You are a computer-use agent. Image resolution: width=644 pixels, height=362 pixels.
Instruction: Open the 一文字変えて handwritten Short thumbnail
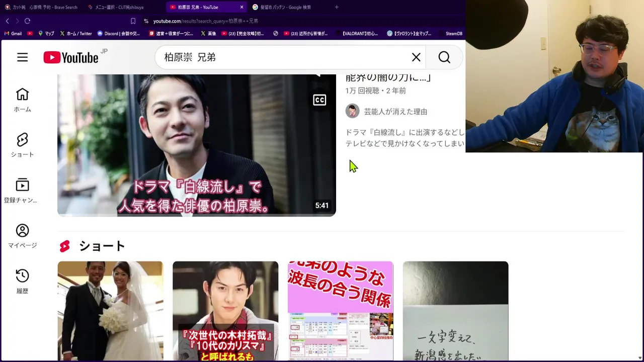(x=455, y=311)
